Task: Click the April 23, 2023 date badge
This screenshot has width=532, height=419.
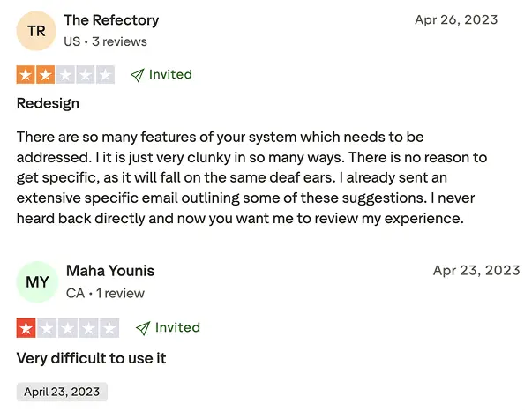Action: (x=62, y=392)
